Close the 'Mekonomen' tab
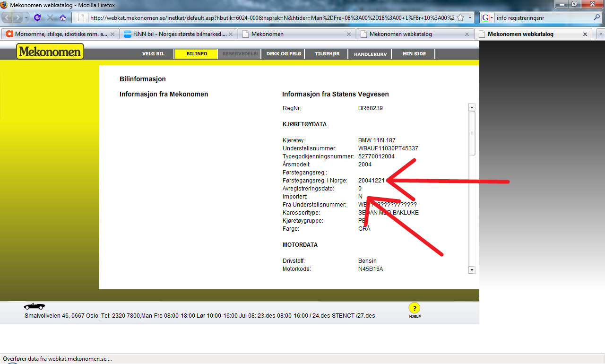The image size is (605, 364). [x=349, y=34]
